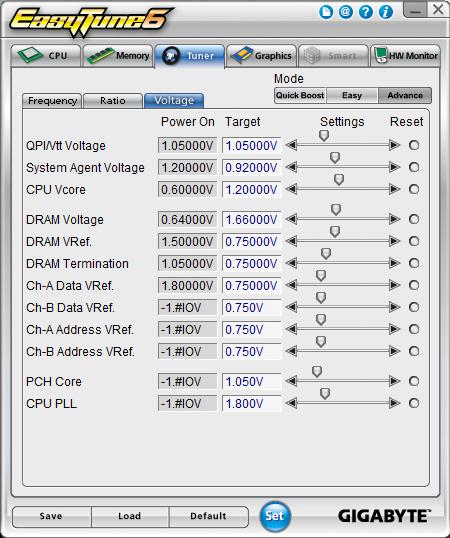Select the Tuner tab
450x538 pixels.
[x=190, y=56]
